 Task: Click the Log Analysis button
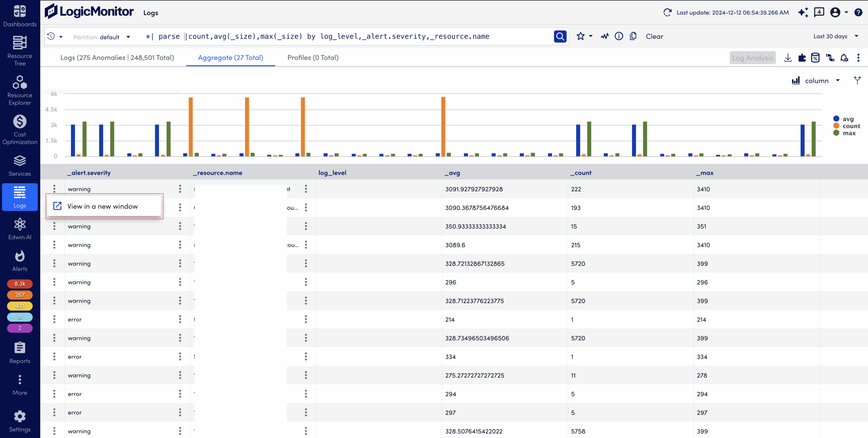[x=752, y=58]
